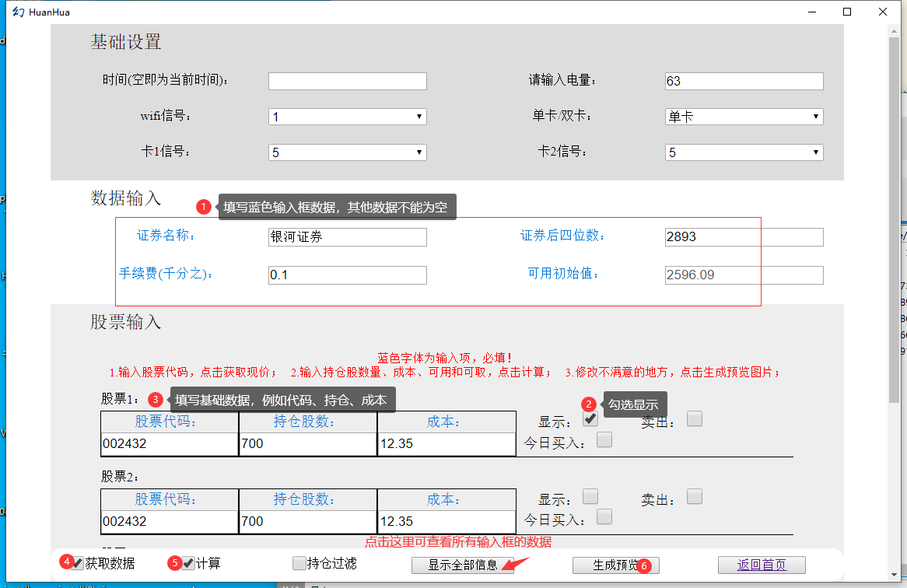Screen dimensions: 907x588
Task: Open the 卡1信号 dropdown
Action: coord(347,152)
